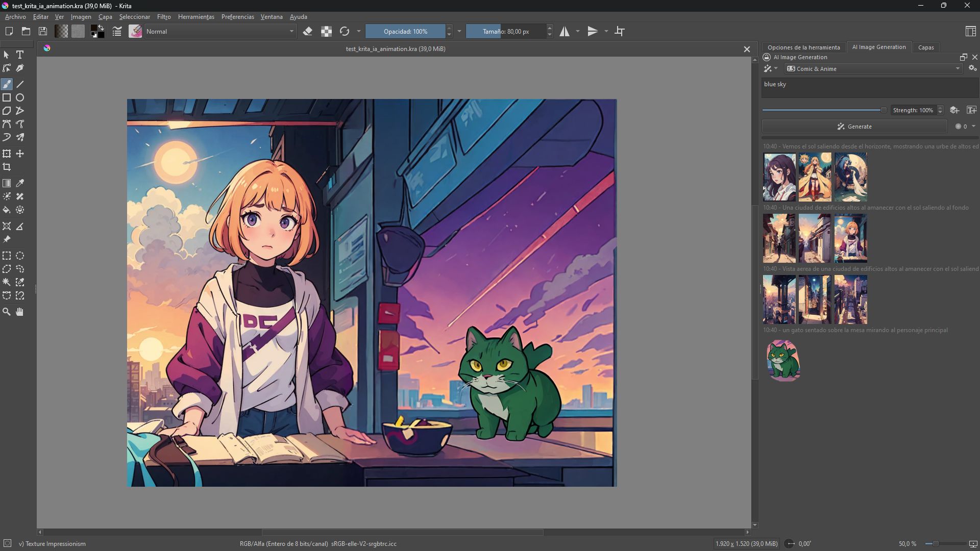Screen dimensions: 980x551
Task: Select the Polyline tool
Action: [20, 111]
